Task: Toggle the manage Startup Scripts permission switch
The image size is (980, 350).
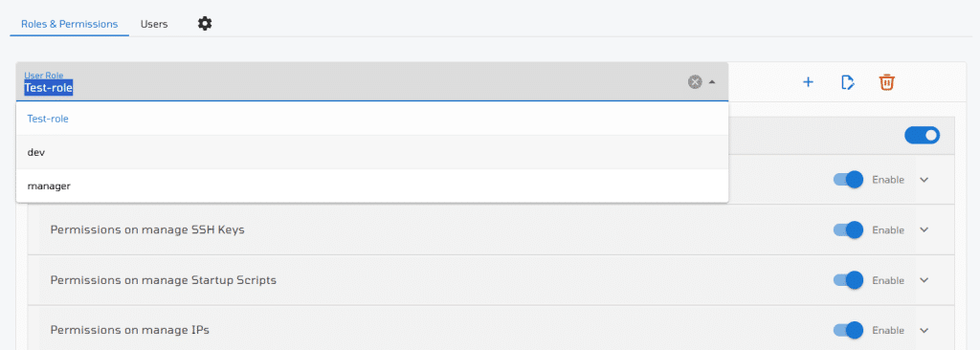Action: (848, 280)
